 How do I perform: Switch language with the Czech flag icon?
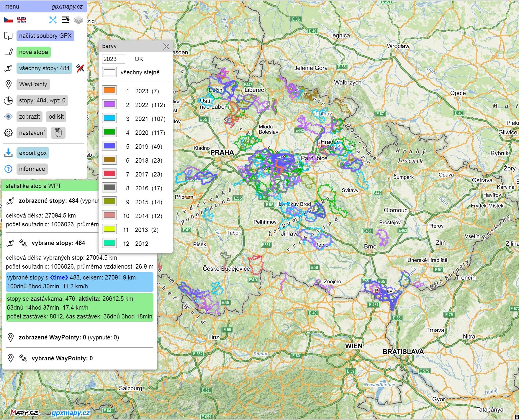click(8, 20)
